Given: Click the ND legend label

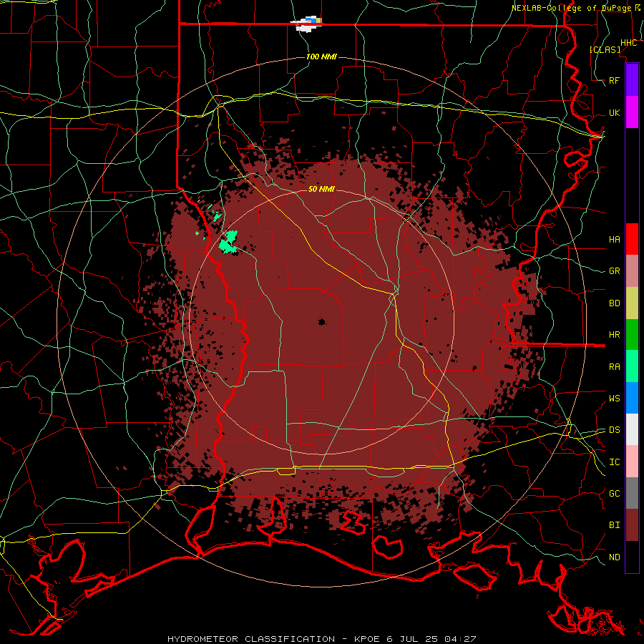Looking at the screenshot, I should click(614, 557).
